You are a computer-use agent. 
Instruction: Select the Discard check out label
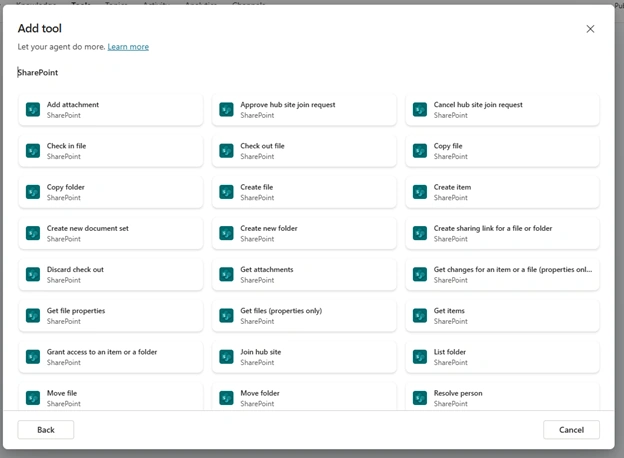[75, 269]
